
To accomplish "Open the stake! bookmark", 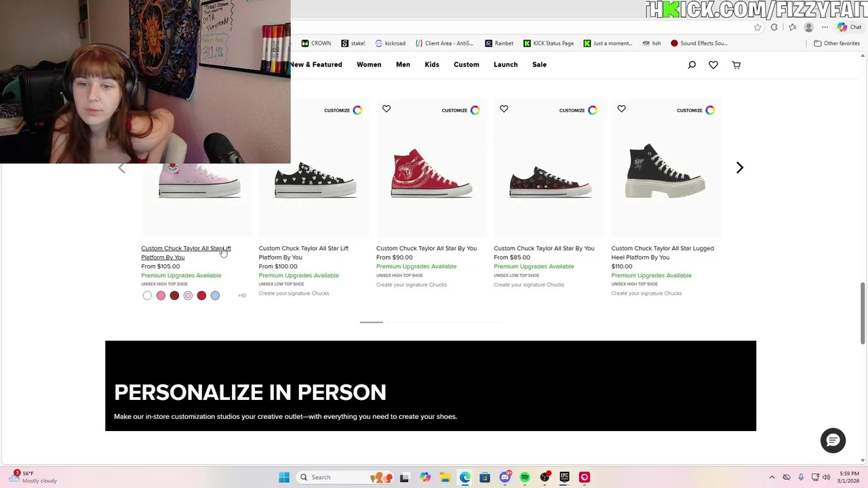I will (x=353, y=43).
